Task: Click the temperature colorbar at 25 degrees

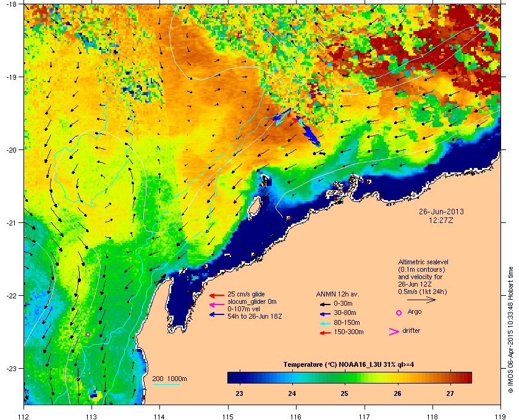Action: click(x=345, y=377)
